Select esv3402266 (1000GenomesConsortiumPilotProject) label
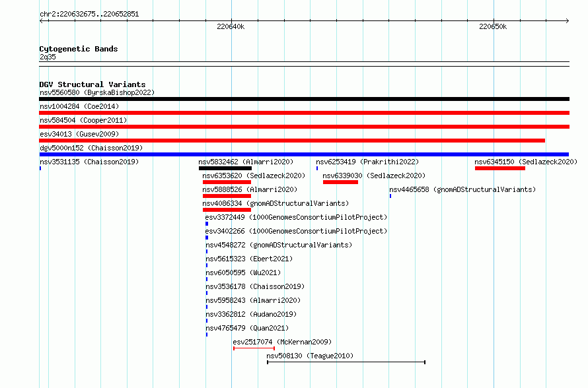588x388 pixels. [296, 231]
